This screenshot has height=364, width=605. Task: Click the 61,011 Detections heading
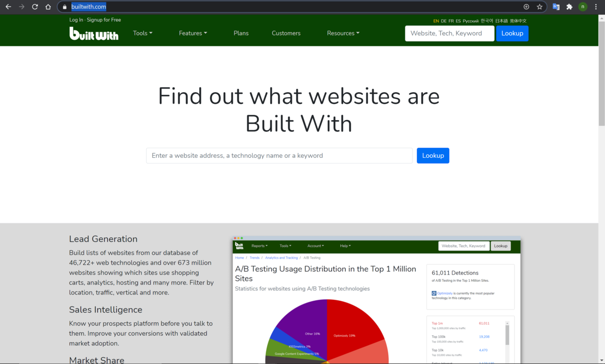tap(455, 273)
